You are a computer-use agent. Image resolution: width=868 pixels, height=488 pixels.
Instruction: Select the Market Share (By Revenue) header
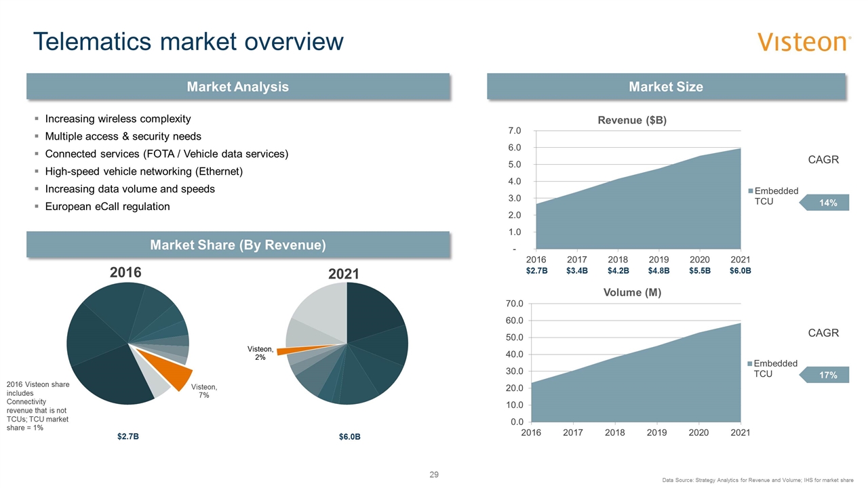238,244
